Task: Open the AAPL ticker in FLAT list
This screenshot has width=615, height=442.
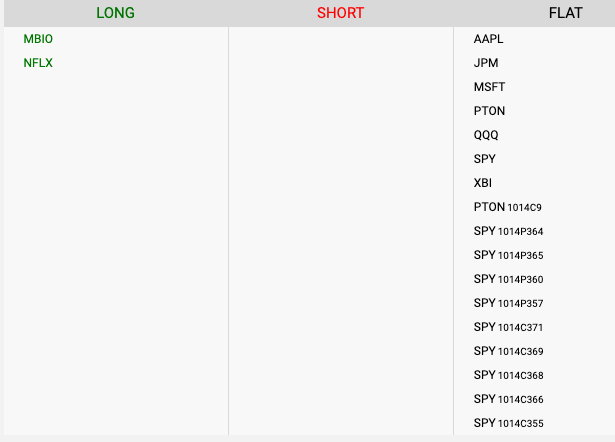Action: click(489, 39)
